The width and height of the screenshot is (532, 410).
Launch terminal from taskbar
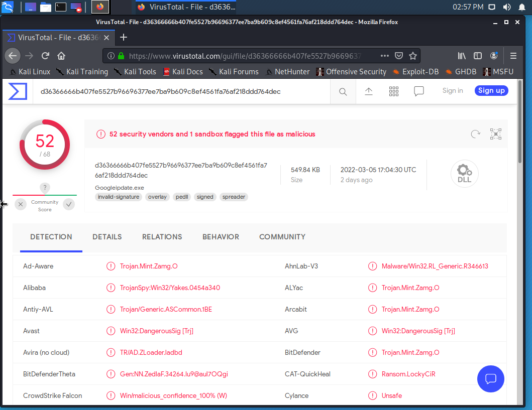(61, 7)
